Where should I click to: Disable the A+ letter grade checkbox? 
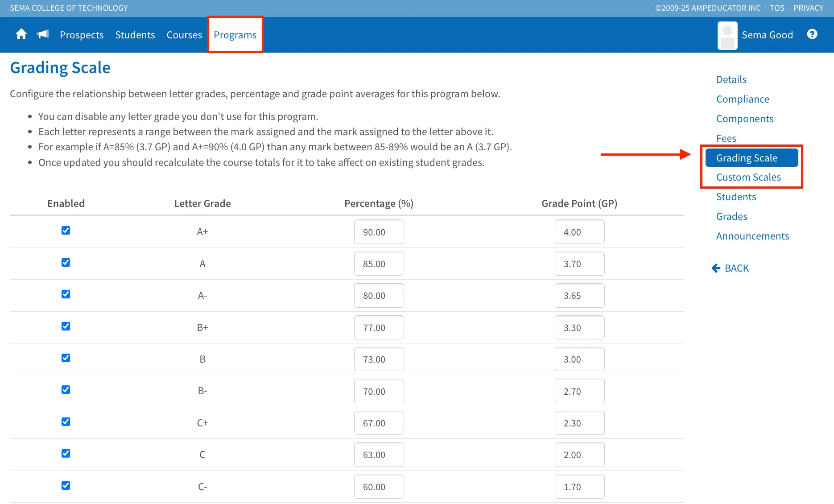[x=66, y=231]
